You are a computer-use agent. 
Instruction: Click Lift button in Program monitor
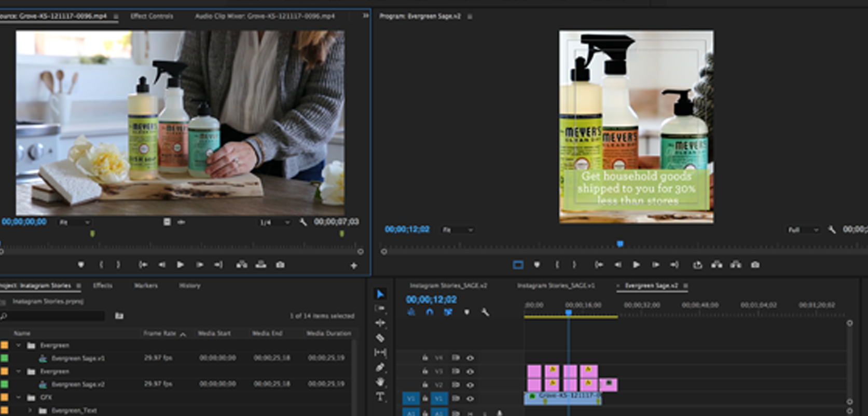[717, 265]
